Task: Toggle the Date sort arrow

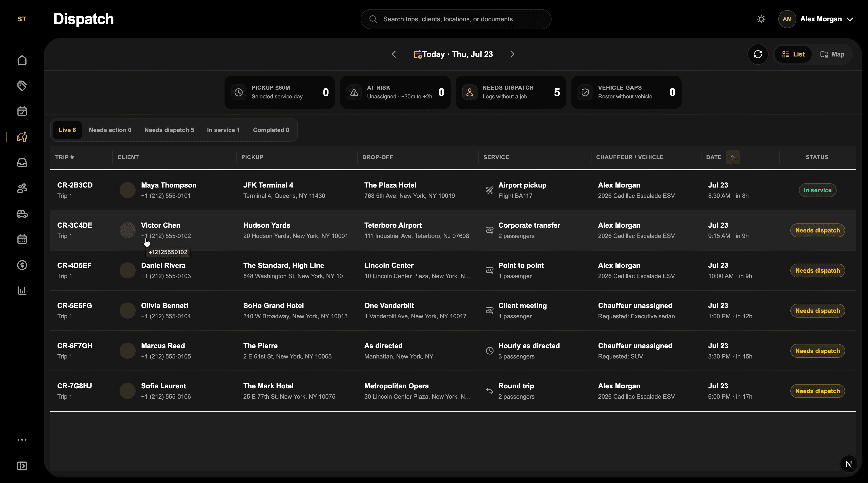Action: pyautogui.click(x=733, y=157)
